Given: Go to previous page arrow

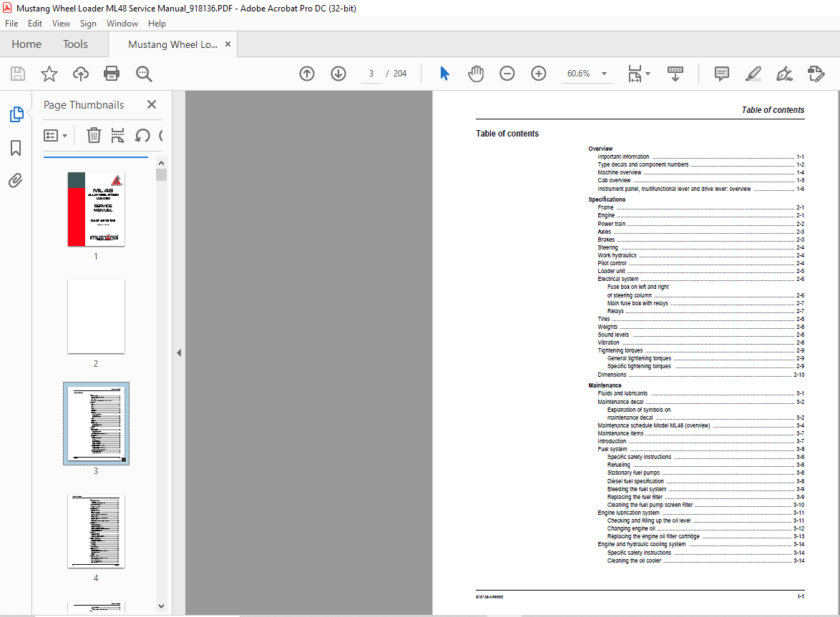Looking at the screenshot, I should (307, 74).
